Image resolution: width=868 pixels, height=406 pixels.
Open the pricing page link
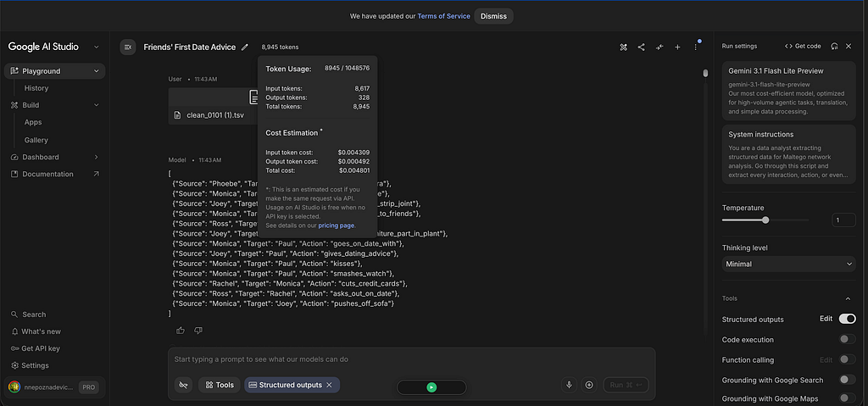coord(337,225)
